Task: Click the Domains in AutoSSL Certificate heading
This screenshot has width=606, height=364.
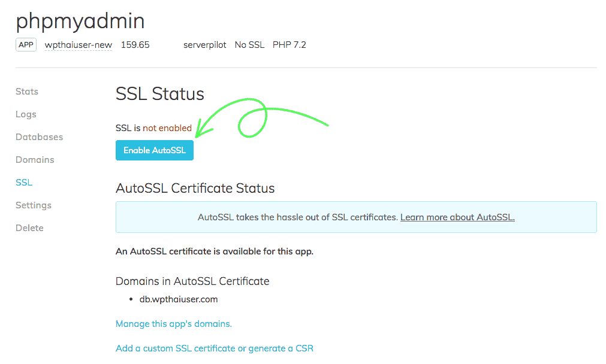Action: (192, 281)
